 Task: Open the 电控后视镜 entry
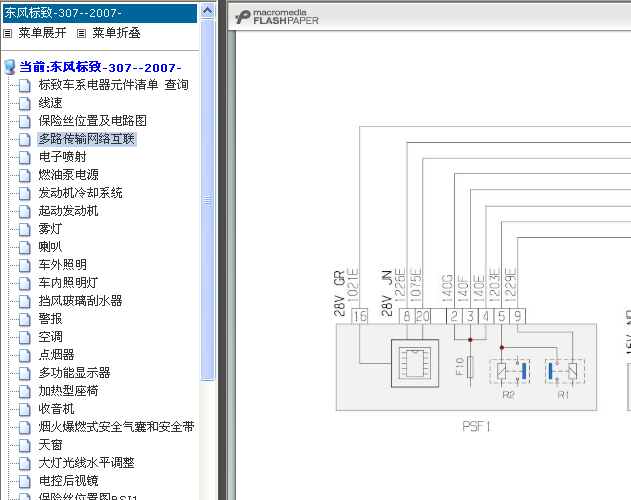pyautogui.click(x=68, y=481)
